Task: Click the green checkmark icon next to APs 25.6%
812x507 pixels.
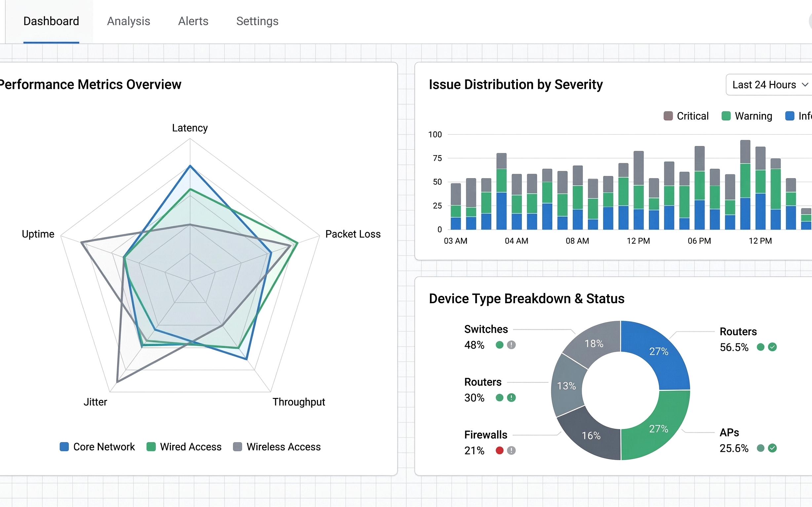Action: point(772,448)
